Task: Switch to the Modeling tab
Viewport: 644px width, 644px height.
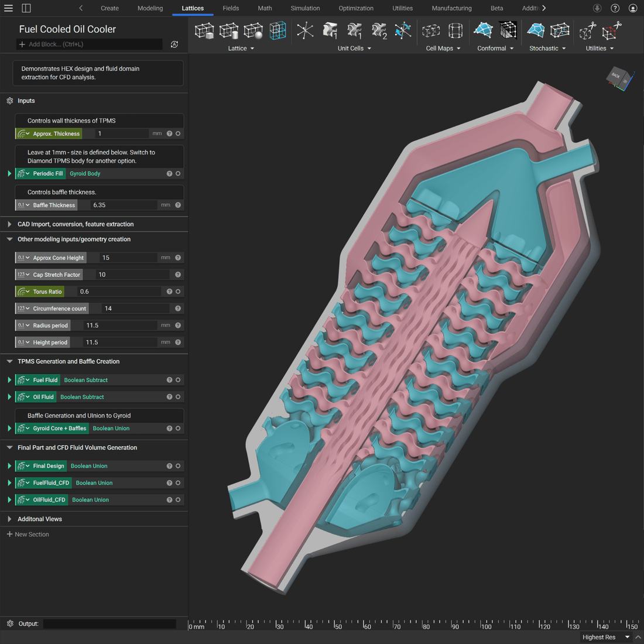Action: 150,8
